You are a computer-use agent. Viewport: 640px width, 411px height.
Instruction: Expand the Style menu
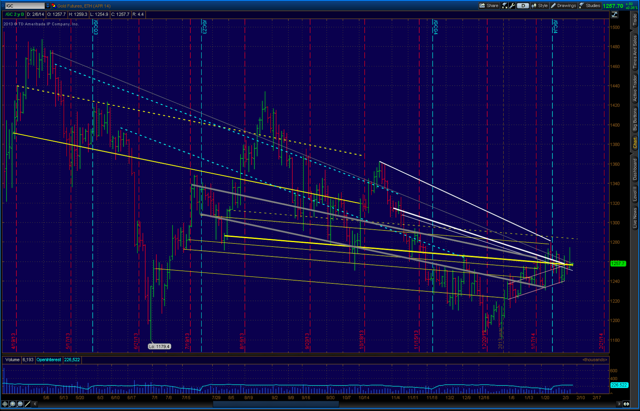(540, 6)
